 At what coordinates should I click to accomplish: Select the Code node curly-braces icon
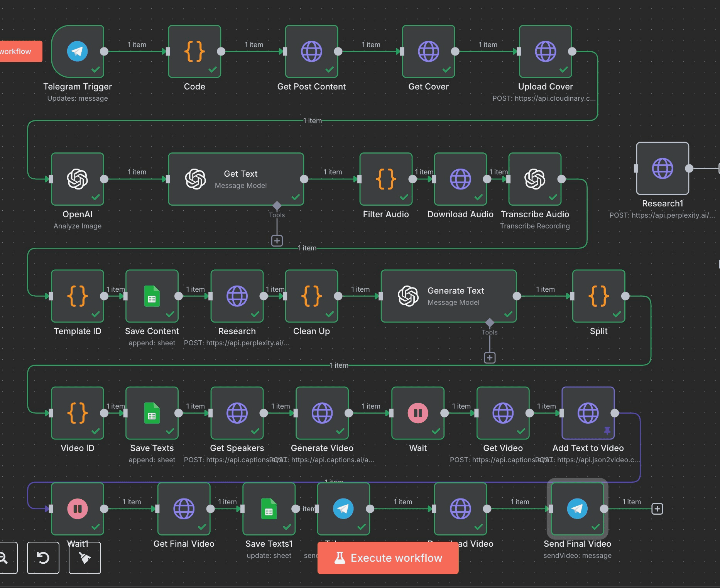coord(194,51)
